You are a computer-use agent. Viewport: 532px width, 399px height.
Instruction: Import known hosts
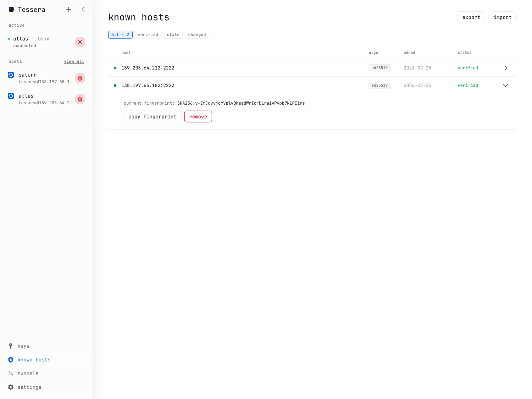pos(503,17)
